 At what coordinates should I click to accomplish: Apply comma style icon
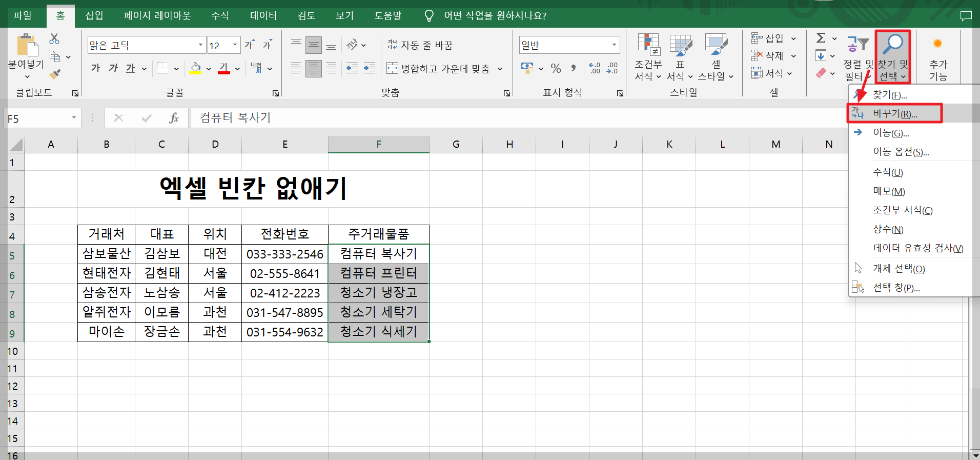[574, 68]
